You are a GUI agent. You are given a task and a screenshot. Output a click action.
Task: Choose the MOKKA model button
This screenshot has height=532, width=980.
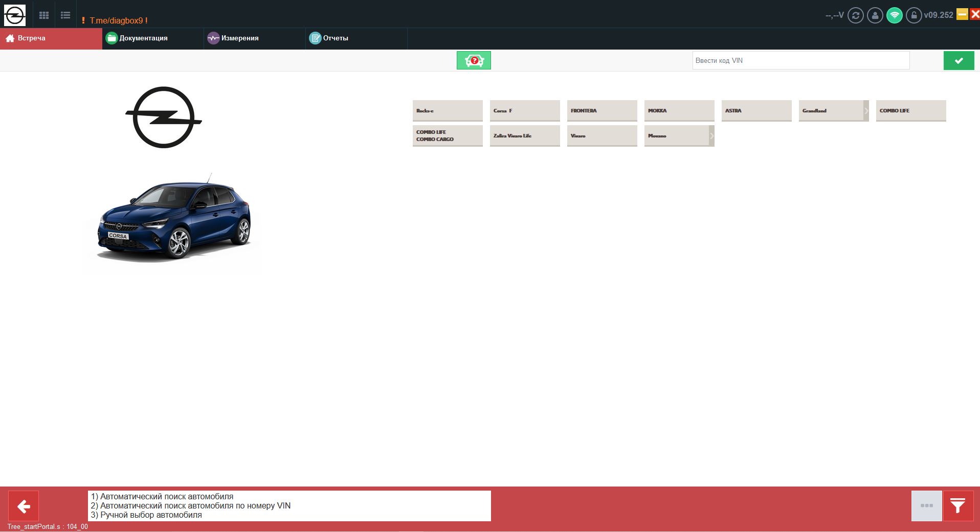coord(679,110)
